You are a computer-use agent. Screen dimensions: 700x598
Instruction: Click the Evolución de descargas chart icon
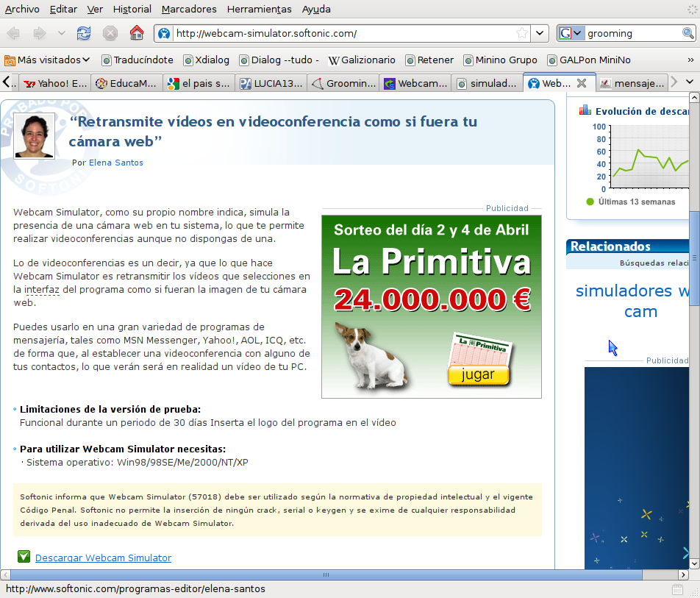coord(585,110)
